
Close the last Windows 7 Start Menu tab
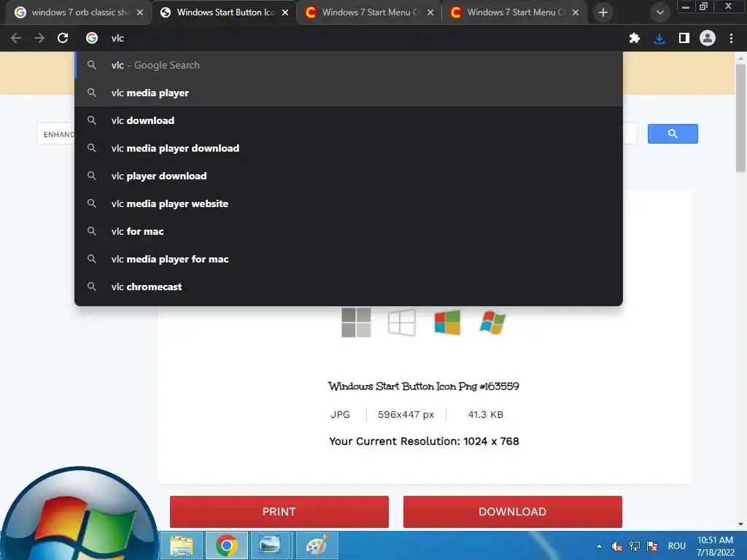(x=576, y=12)
